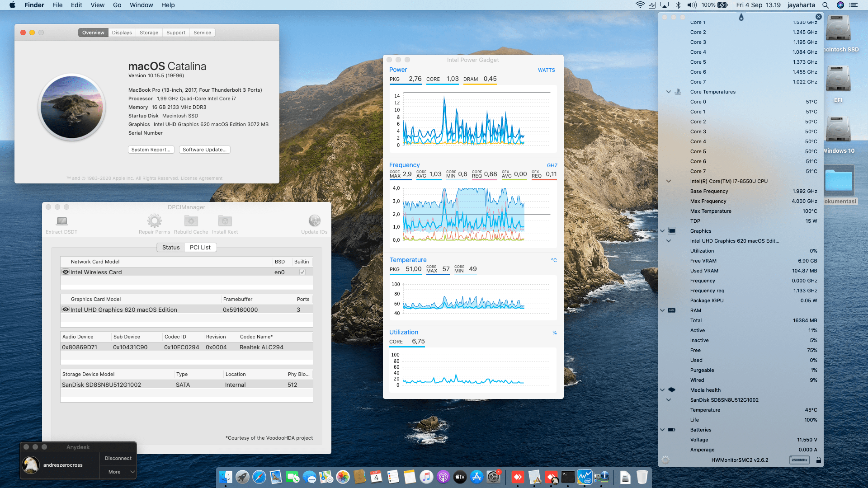Open the App Store Dock icon
868x488 pixels.
(x=476, y=477)
